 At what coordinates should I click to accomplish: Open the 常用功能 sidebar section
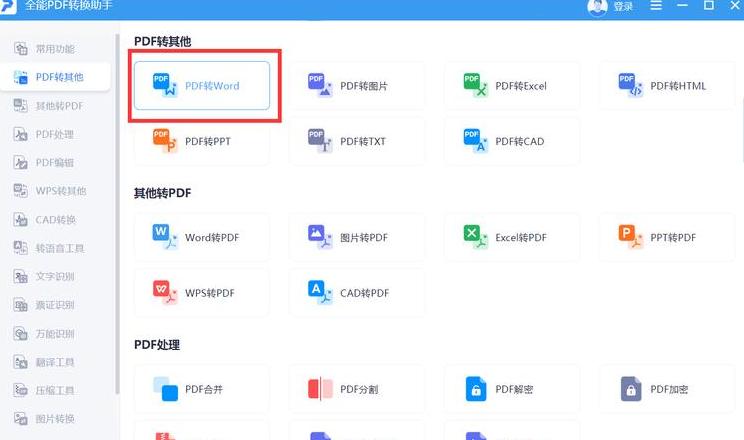point(56,48)
